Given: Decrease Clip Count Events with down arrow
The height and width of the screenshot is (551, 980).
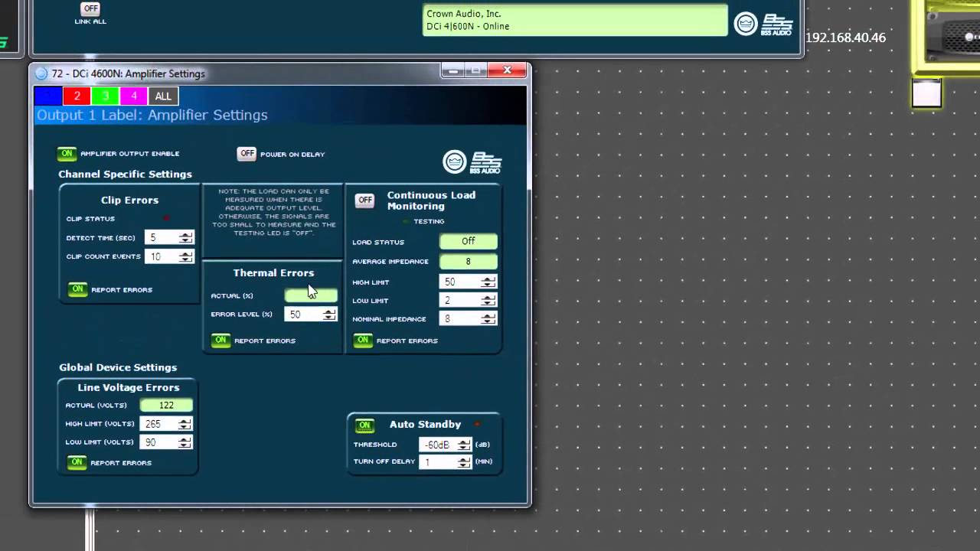Looking at the screenshot, I should point(186,259).
